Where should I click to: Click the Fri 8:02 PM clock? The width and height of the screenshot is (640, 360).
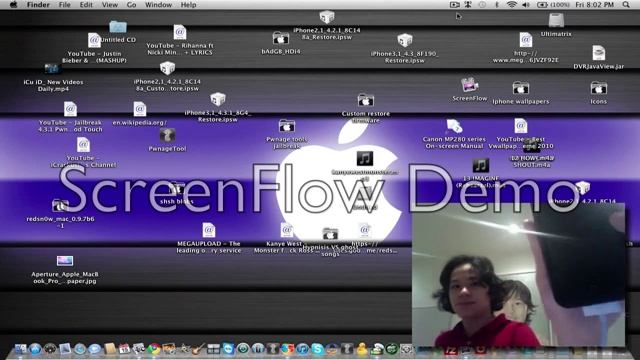pos(595,4)
